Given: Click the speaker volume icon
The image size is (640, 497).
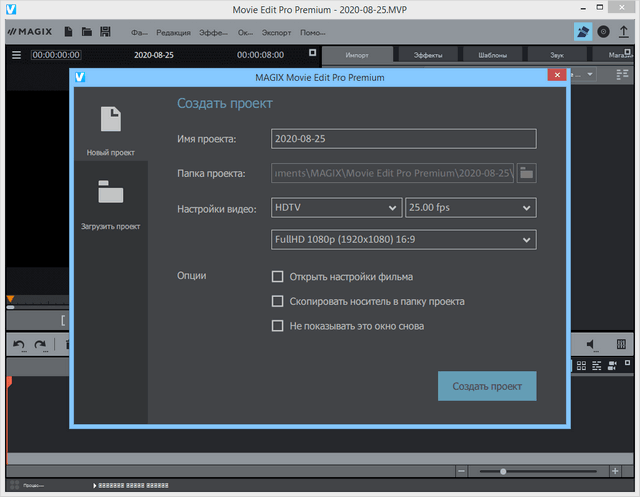Looking at the screenshot, I should (x=592, y=345).
